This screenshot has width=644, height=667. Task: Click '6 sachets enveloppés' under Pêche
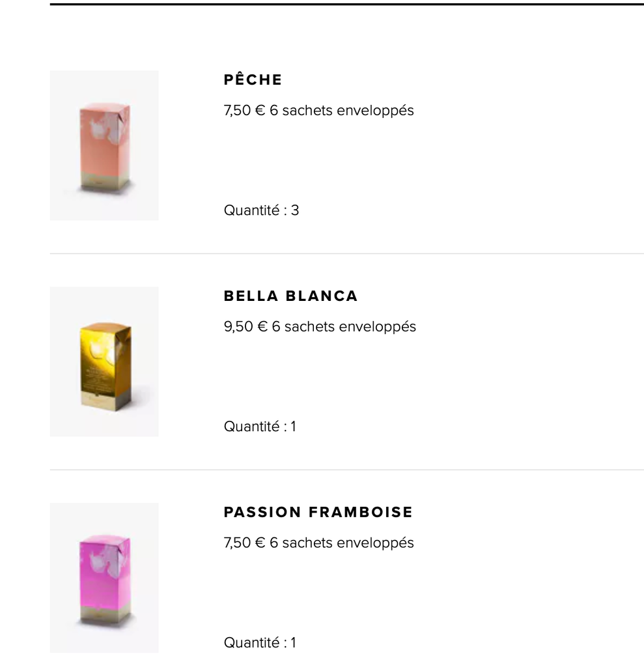tap(342, 111)
